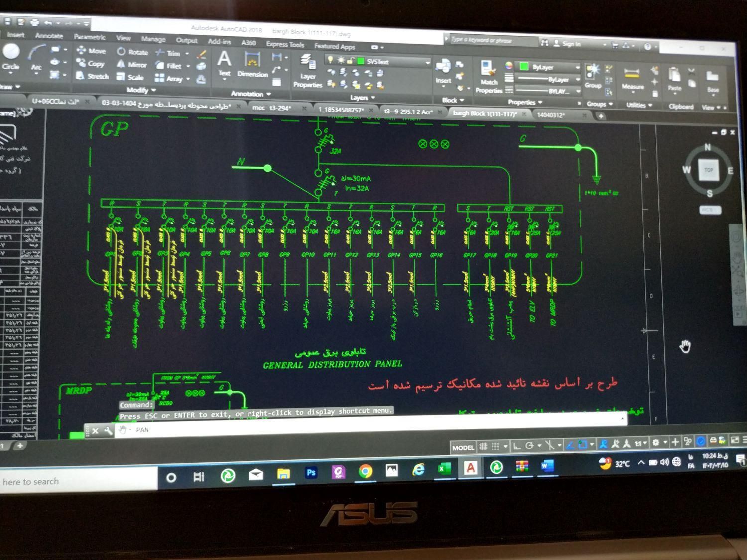Viewport: 747px width, 560px height.
Task: Click TOP face of ViewCube
Action: [x=708, y=170]
